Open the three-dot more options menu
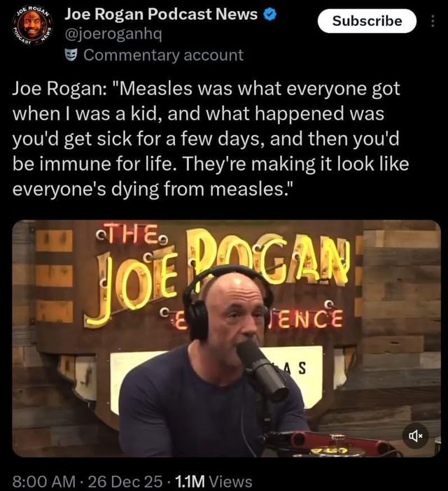 pos(432,20)
